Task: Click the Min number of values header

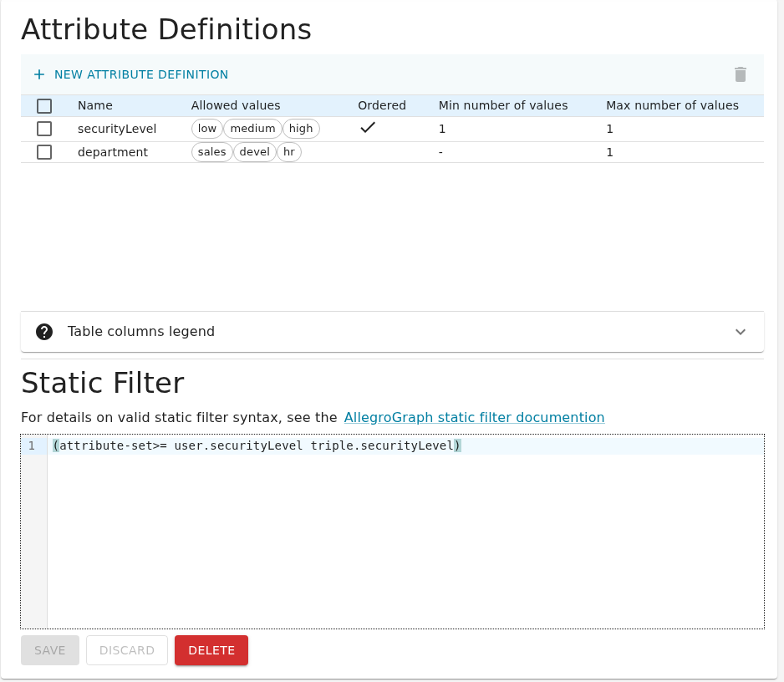Action: 503,105
